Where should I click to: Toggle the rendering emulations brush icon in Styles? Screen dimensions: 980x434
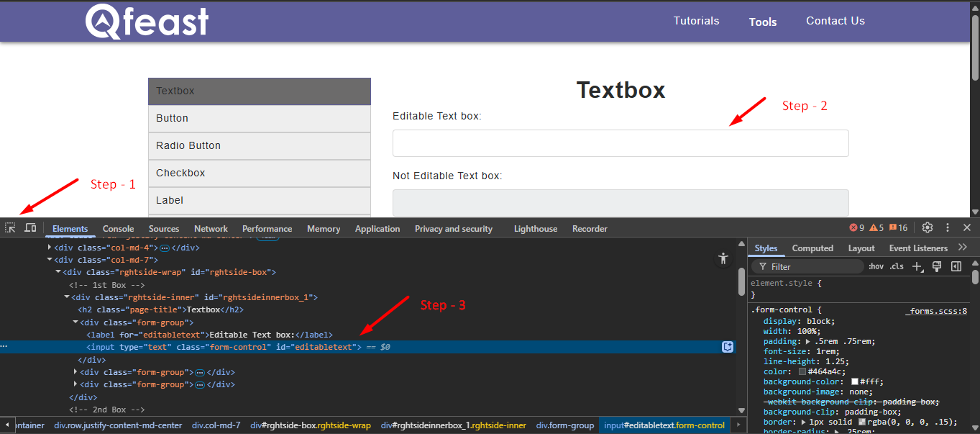pos(937,266)
